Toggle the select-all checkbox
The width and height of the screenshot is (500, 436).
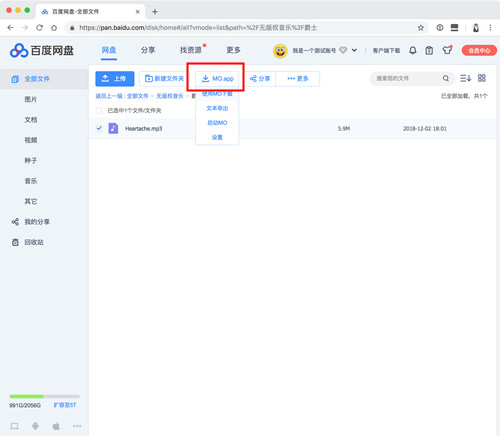[x=99, y=110]
